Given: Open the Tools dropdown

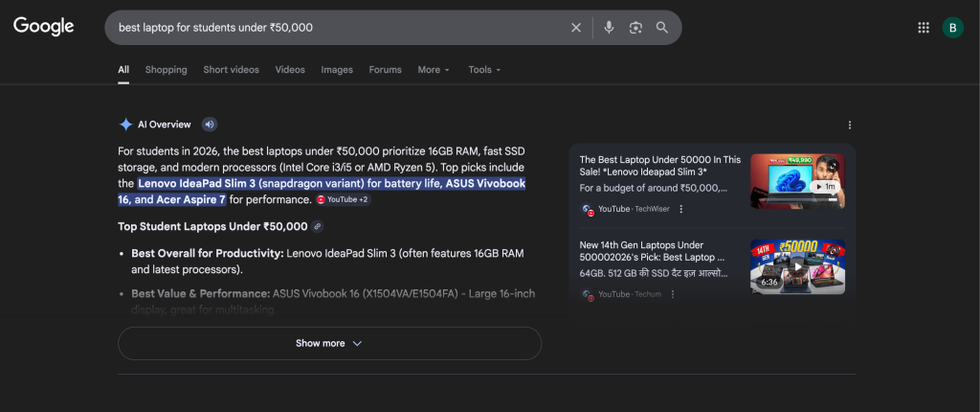Looking at the screenshot, I should tap(484, 70).
